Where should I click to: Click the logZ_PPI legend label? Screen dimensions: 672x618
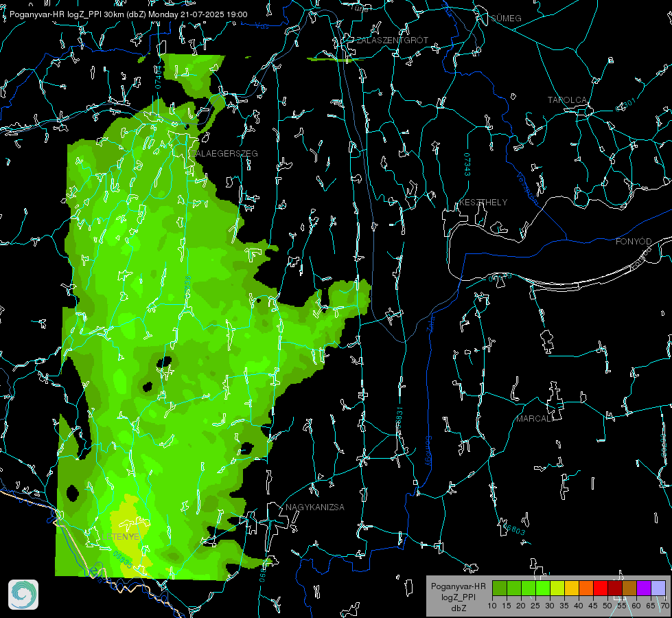point(459,597)
